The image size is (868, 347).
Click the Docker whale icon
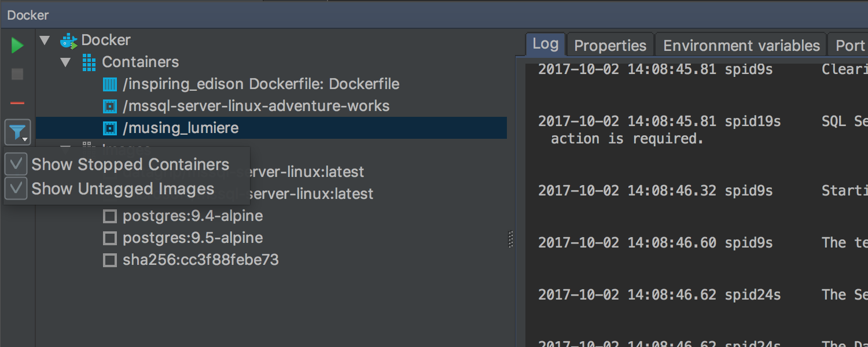pos(69,40)
